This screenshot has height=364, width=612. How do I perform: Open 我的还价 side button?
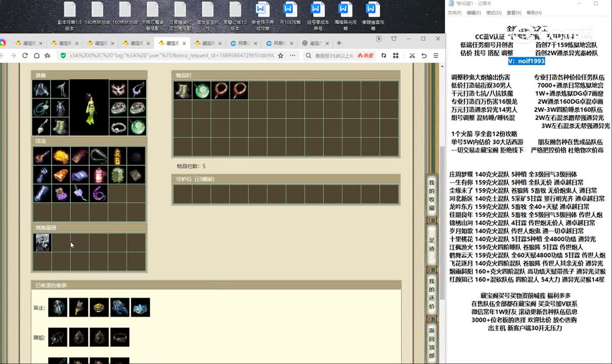431,294
